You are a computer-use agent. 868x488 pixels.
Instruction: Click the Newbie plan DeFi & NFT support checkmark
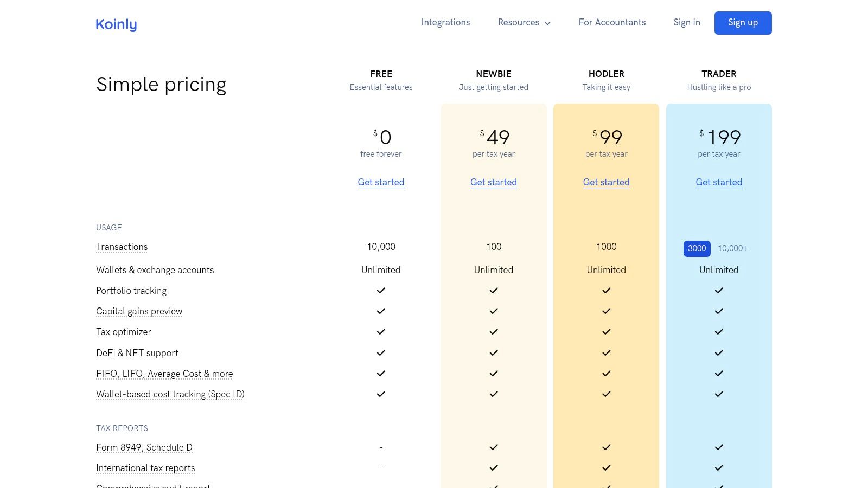click(x=494, y=353)
